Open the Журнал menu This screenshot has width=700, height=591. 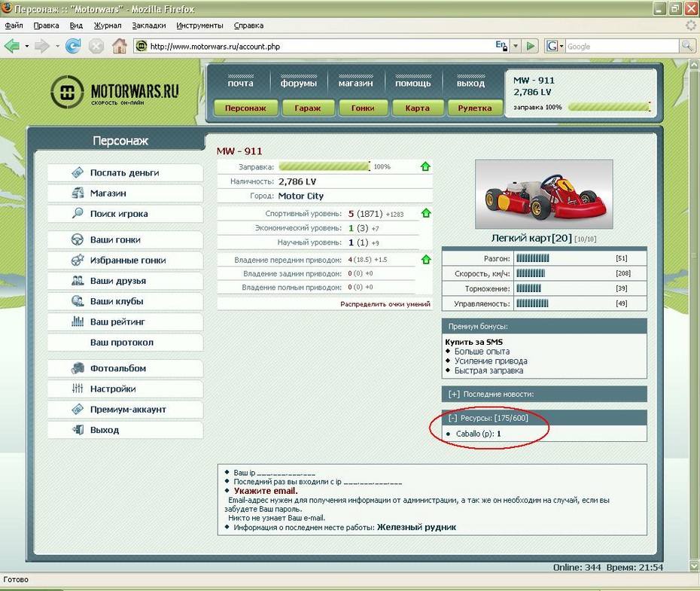pyautogui.click(x=107, y=26)
